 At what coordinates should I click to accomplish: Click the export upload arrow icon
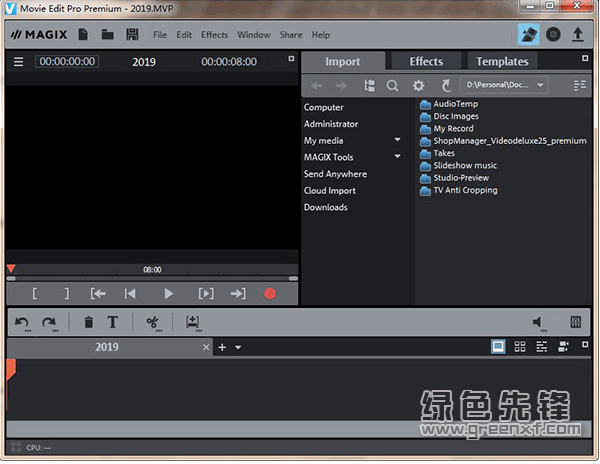pyautogui.click(x=577, y=34)
